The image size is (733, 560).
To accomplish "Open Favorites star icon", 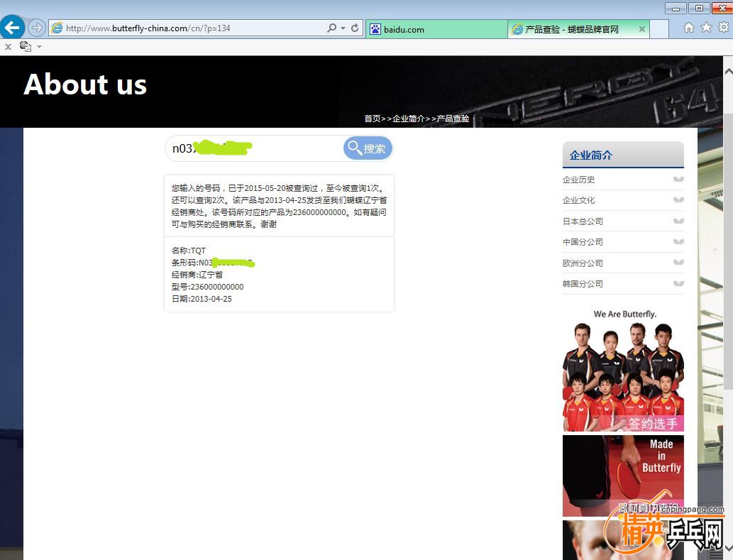I will click(706, 28).
